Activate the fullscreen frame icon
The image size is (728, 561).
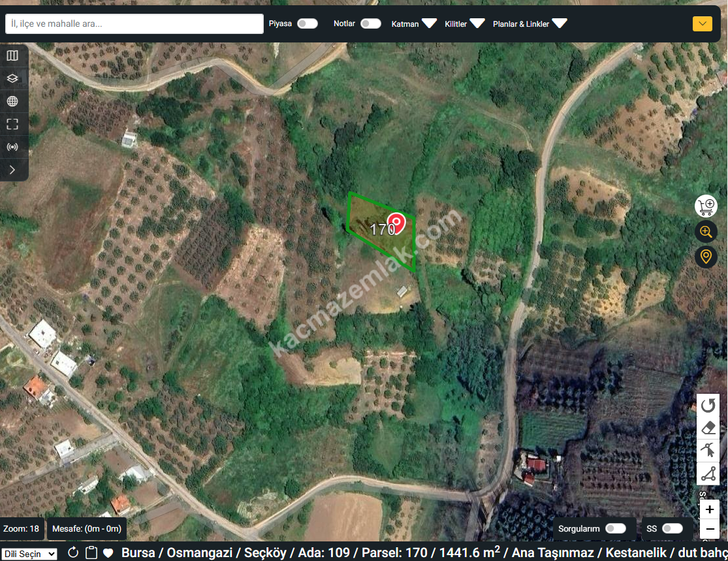tap(12, 124)
